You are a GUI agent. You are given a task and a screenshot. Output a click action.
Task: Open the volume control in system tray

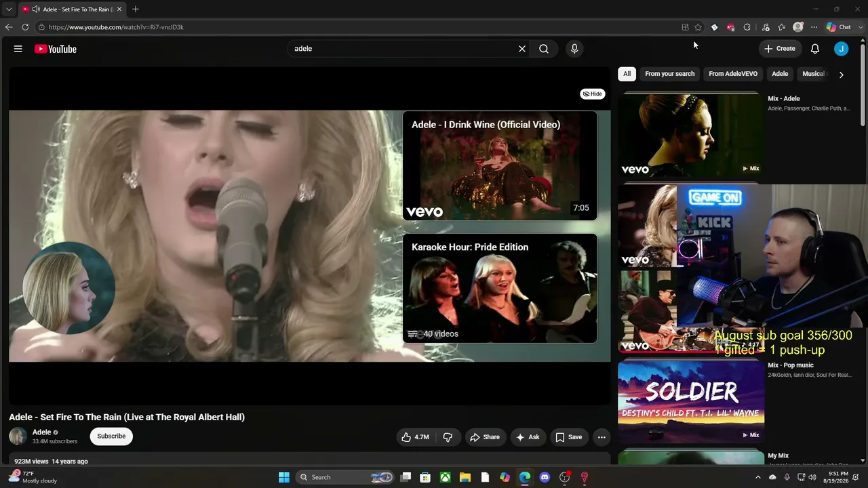812,477
